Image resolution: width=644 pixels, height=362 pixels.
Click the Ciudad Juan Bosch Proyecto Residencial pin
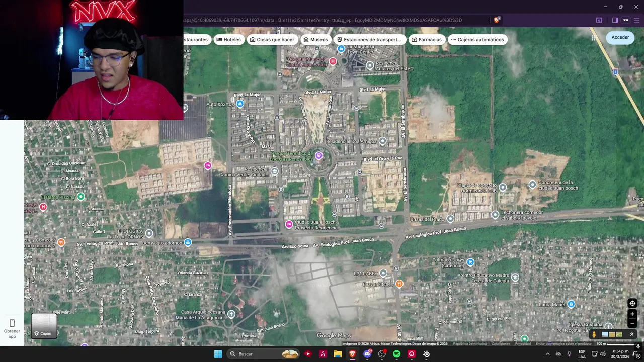tap(289, 224)
